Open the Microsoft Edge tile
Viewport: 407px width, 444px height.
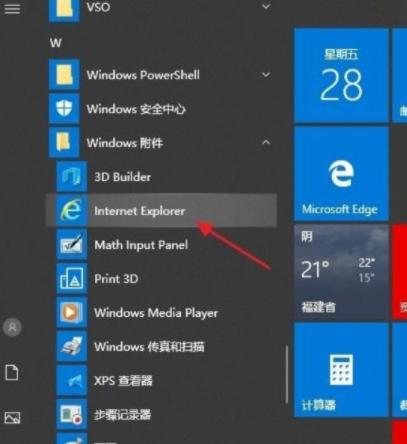click(x=341, y=174)
